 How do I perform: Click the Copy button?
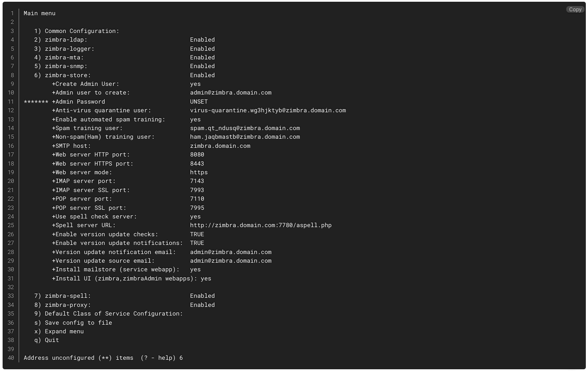575,9
